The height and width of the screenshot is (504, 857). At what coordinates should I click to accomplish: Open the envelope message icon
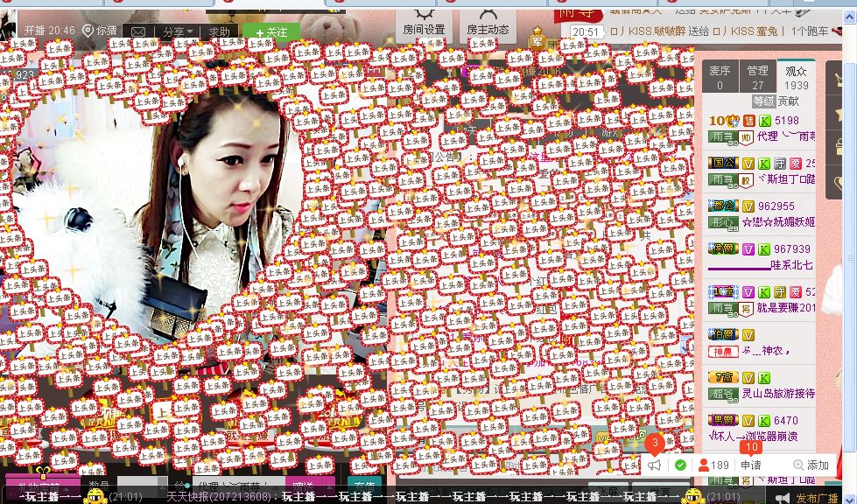[x=138, y=31]
